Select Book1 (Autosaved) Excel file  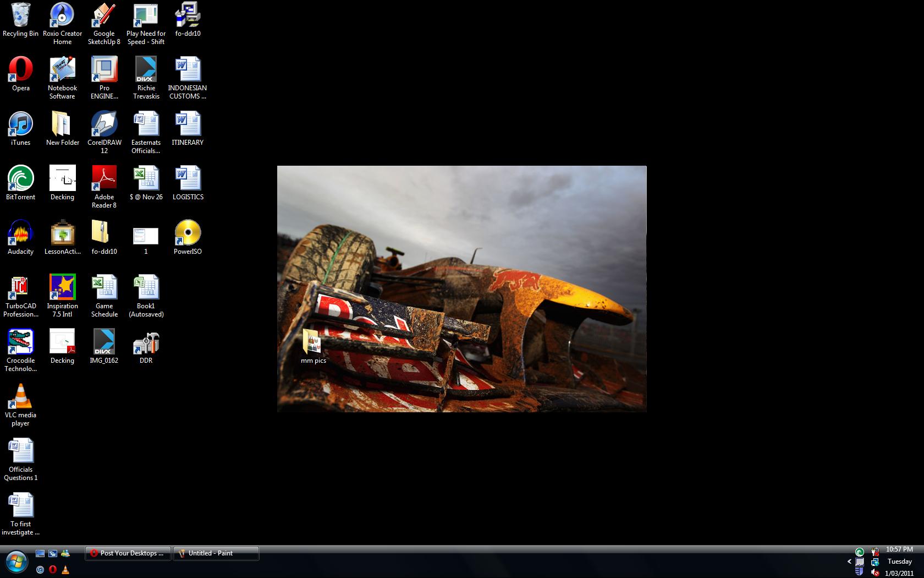pos(146,296)
